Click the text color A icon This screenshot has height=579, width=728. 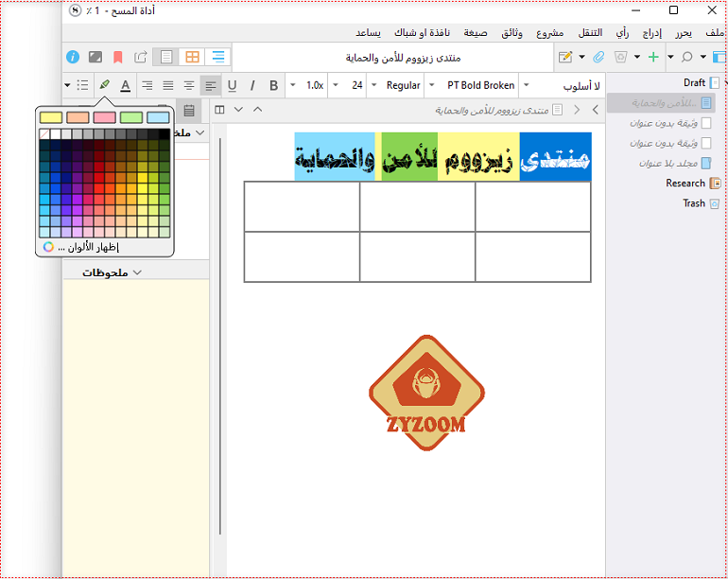pyautogui.click(x=125, y=85)
